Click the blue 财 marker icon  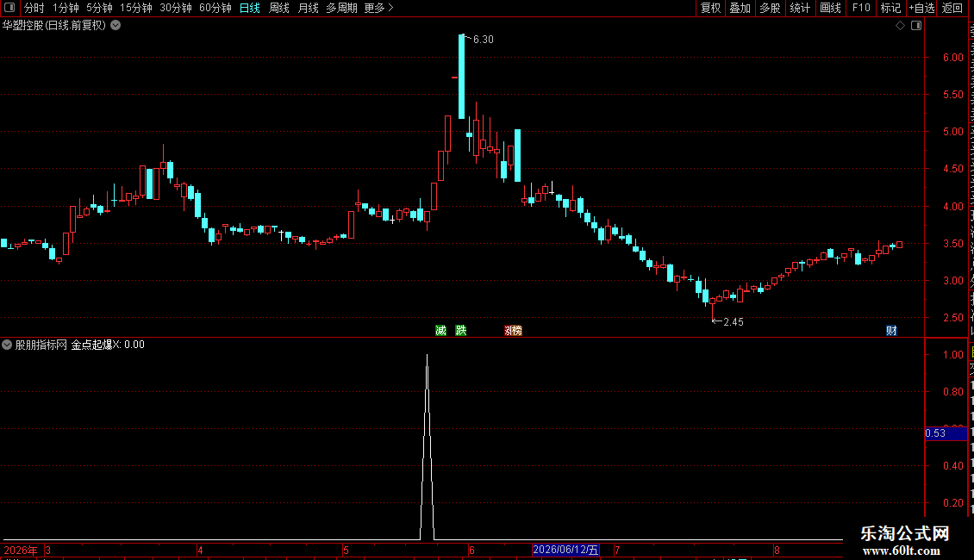891,330
